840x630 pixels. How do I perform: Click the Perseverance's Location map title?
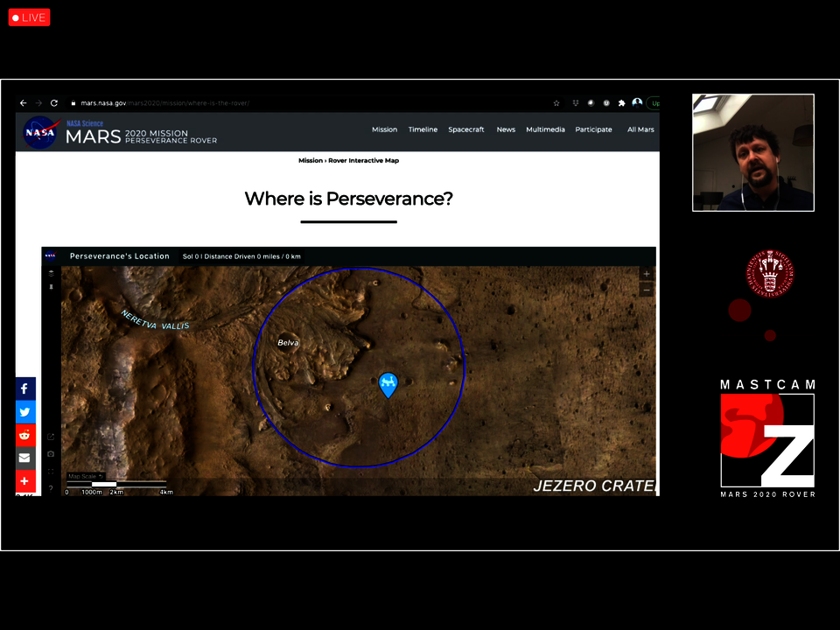click(120, 256)
